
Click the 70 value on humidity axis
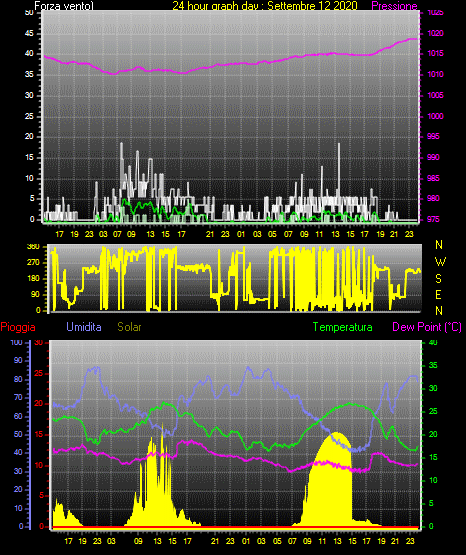point(18,397)
